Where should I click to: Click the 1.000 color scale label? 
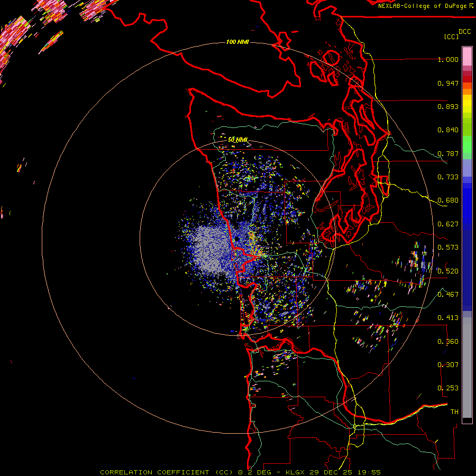pyautogui.click(x=448, y=59)
